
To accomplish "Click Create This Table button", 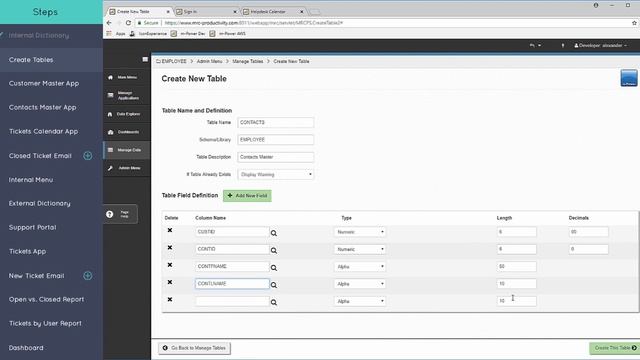I will (x=615, y=348).
